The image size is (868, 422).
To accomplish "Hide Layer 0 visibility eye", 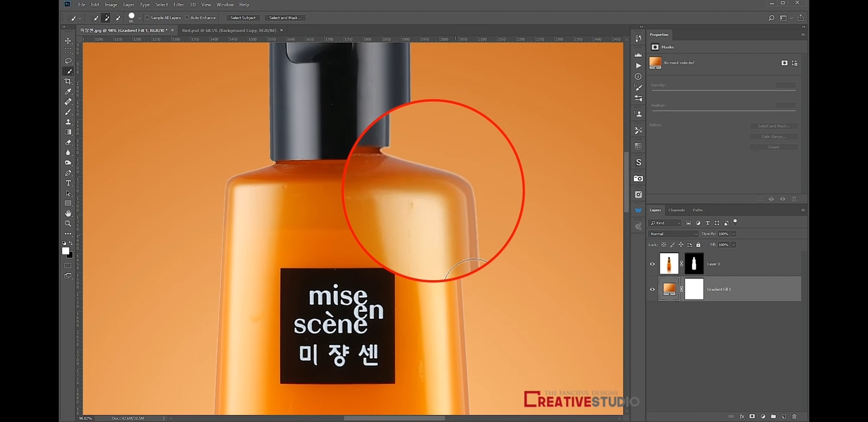I will pyautogui.click(x=652, y=264).
